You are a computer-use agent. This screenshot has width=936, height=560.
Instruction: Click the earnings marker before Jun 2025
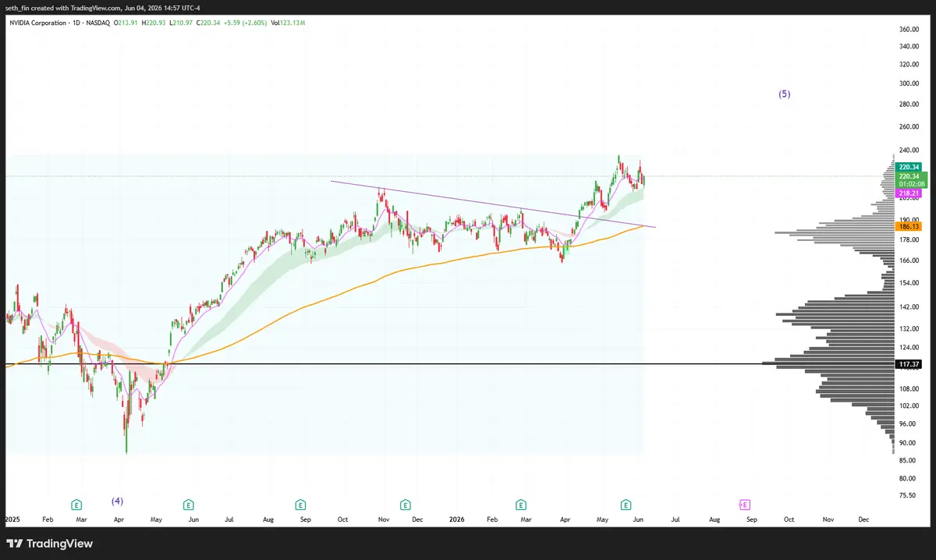[188, 505]
